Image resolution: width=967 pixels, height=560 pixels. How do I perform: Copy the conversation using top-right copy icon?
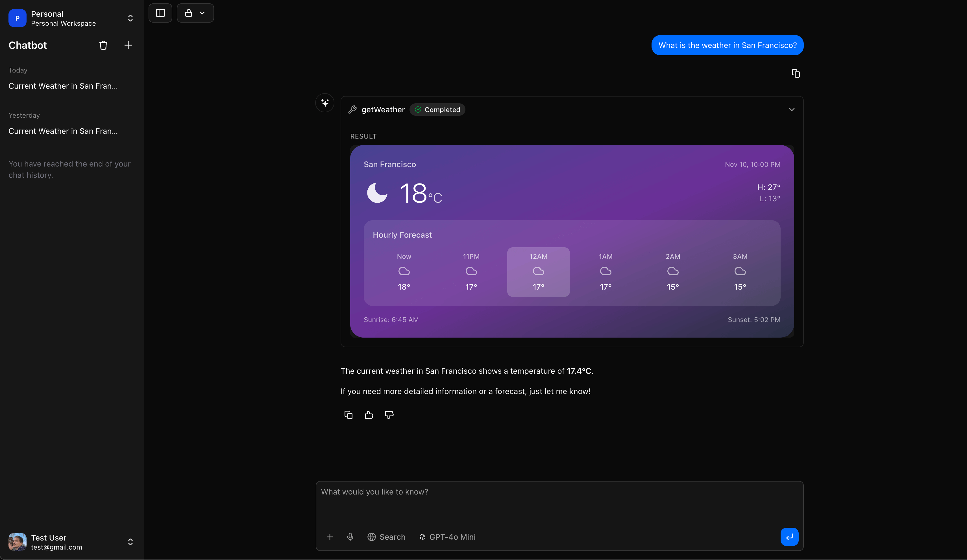[x=796, y=73]
